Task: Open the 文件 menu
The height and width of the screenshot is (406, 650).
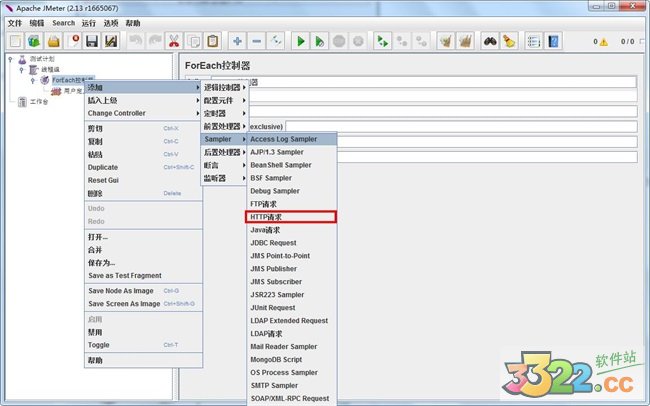Action: point(15,23)
